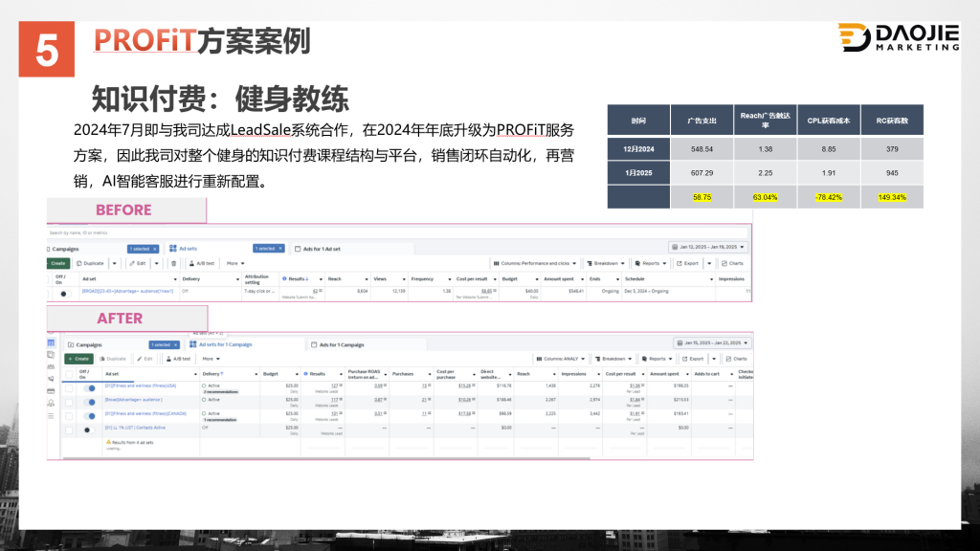Toggle off Fitness and wellness USA ad set

pos(89,388)
